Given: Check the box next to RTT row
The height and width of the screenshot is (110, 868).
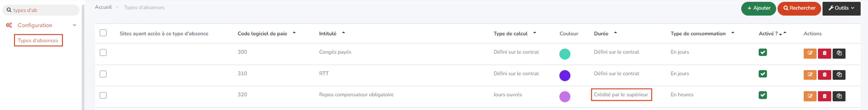Looking at the screenshot, I should pos(103,74).
